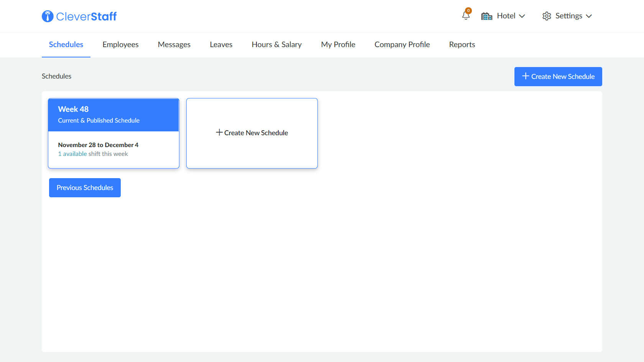
Task: Open the Reports tab
Action: (x=462, y=44)
